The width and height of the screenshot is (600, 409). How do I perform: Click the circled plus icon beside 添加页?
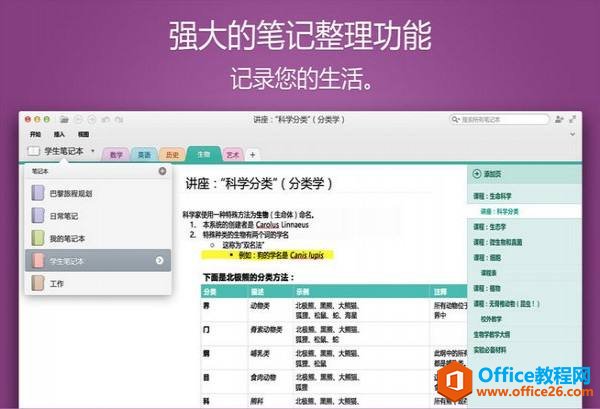coord(477,174)
